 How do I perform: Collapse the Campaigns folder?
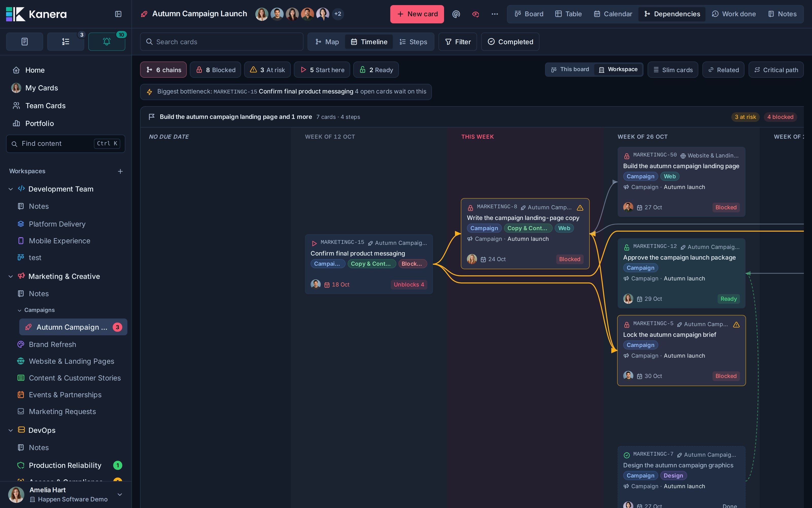click(x=20, y=310)
